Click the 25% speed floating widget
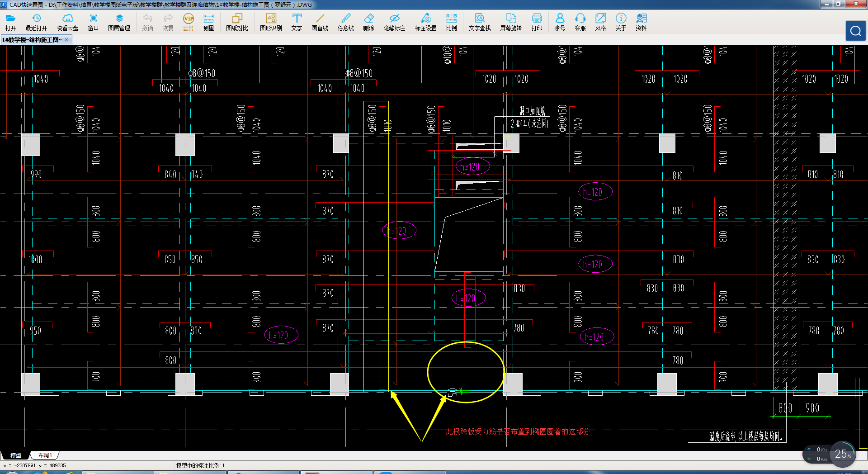Image resolution: width=868 pixels, height=474 pixels. pyautogui.click(x=843, y=454)
